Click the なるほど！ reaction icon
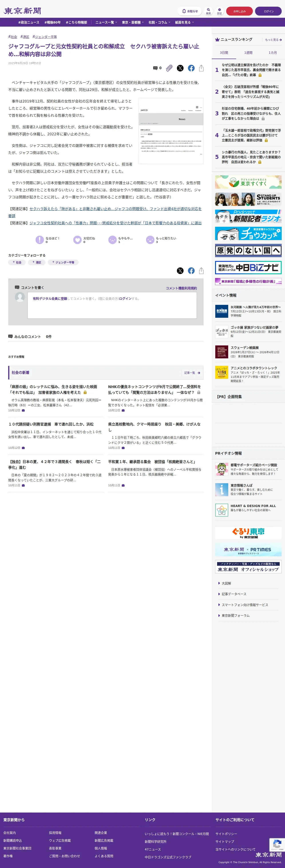This screenshot has height=868, width=285. (40, 240)
